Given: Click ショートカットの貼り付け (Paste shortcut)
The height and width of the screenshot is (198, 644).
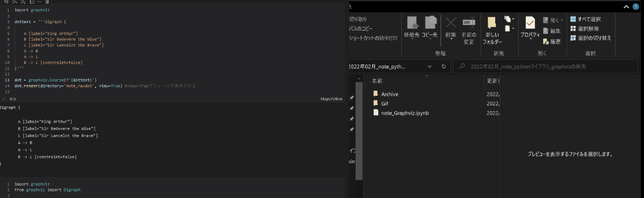Looking at the screenshot, I should point(373,38).
